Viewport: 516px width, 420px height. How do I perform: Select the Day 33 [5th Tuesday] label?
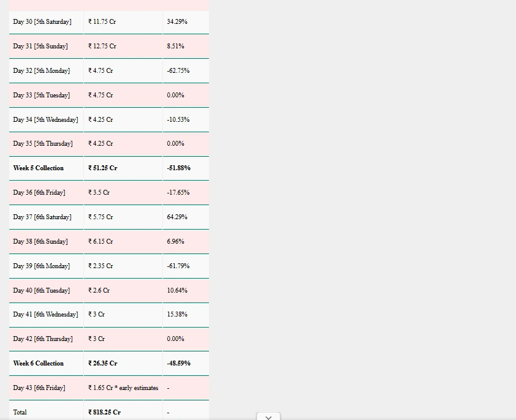pos(42,96)
